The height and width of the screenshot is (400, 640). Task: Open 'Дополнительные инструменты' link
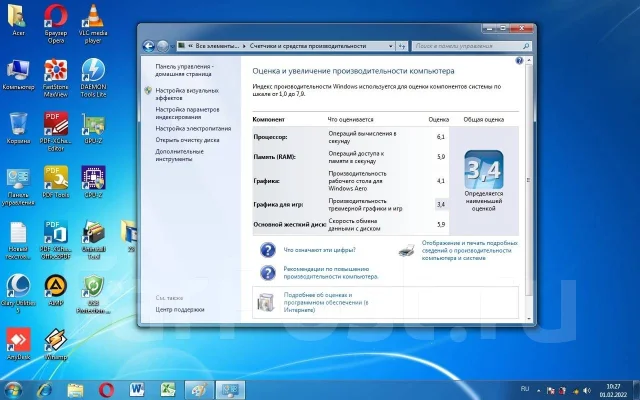tap(179, 155)
